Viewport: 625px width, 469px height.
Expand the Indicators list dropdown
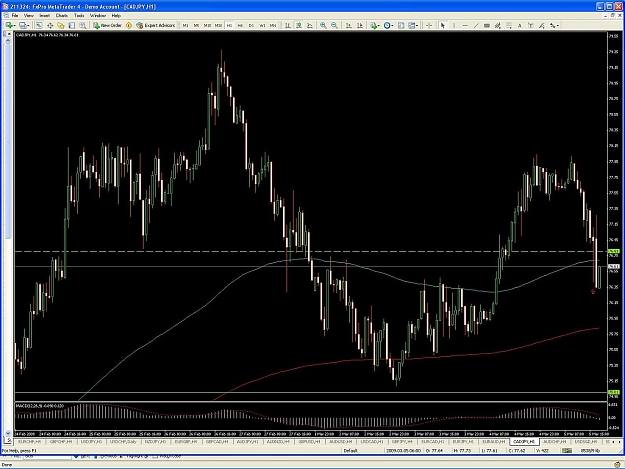pyautogui.click(x=375, y=25)
